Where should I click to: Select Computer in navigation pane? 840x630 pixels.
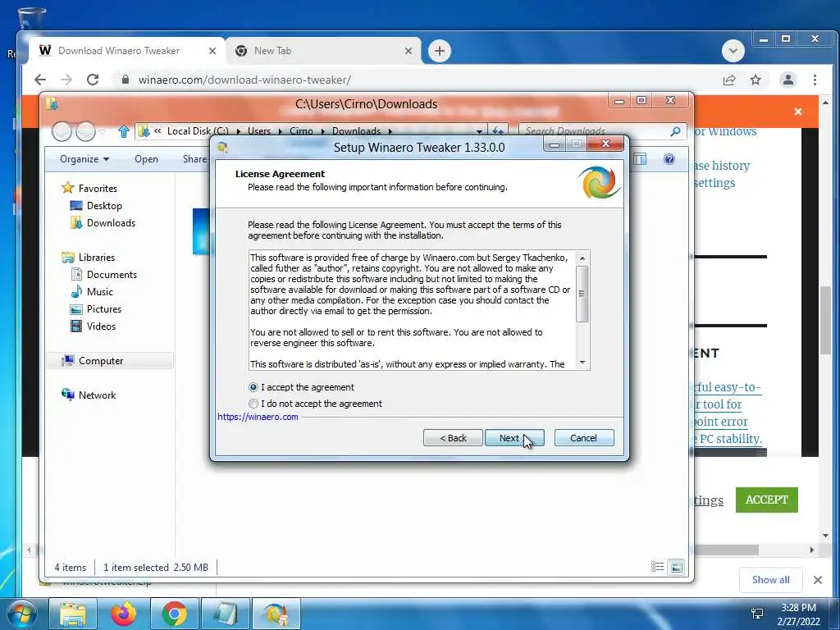coord(101,361)
